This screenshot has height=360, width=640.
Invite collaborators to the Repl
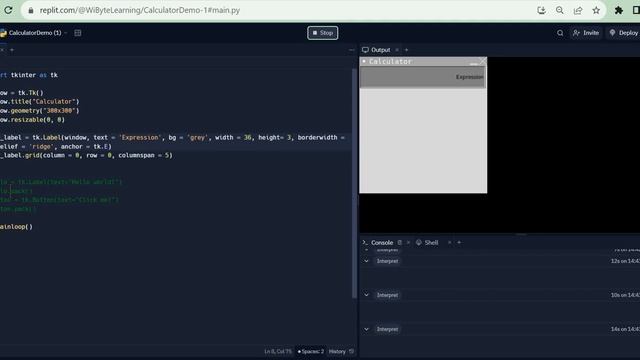[x=586, y=33]
